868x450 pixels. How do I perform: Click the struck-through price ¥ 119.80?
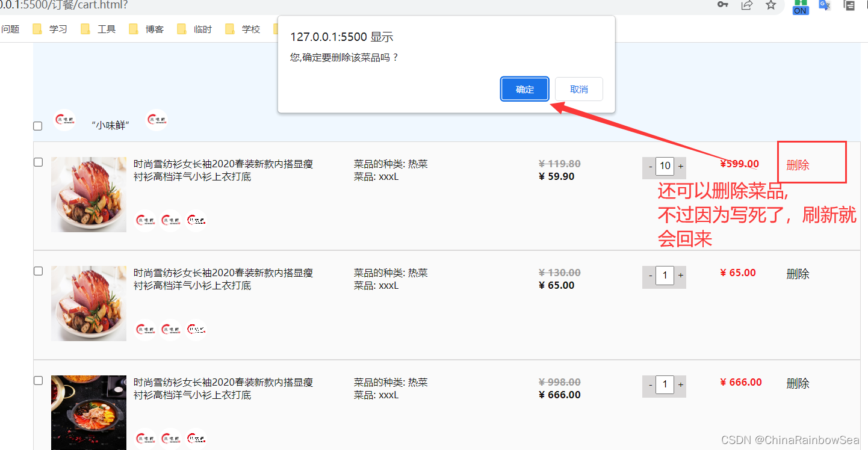pyautogui.click(x=560, y=164)
